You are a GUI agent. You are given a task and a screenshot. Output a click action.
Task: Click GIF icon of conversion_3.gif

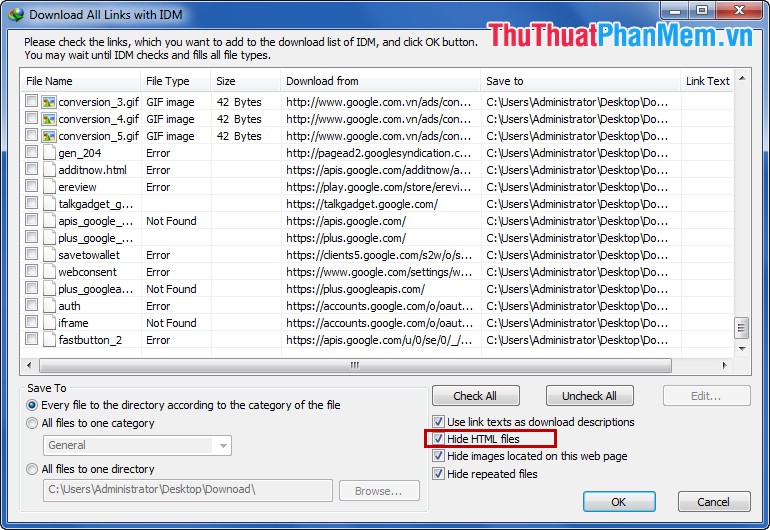coord(49,102)
